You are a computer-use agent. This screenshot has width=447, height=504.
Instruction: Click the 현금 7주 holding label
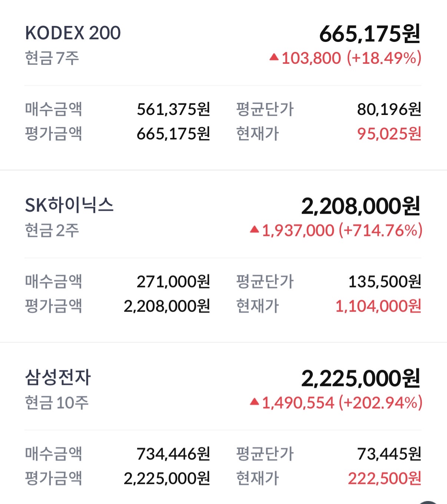click(52, 58)
